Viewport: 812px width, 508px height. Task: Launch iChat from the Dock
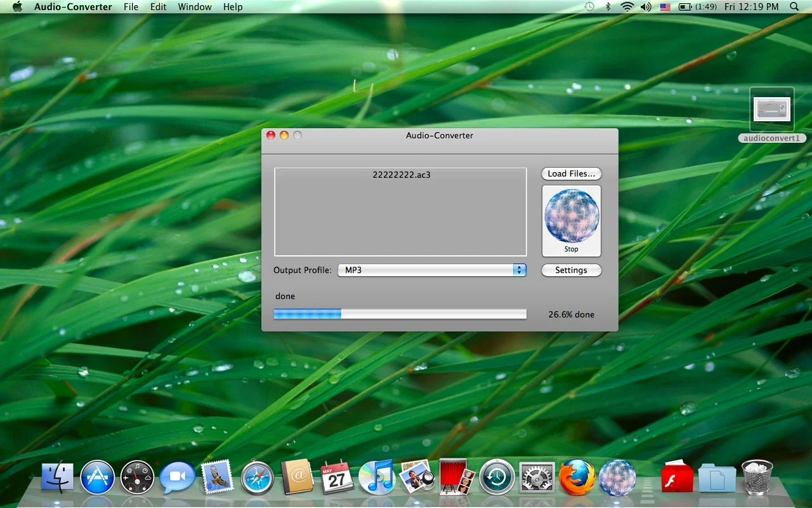tap(177, 477)
